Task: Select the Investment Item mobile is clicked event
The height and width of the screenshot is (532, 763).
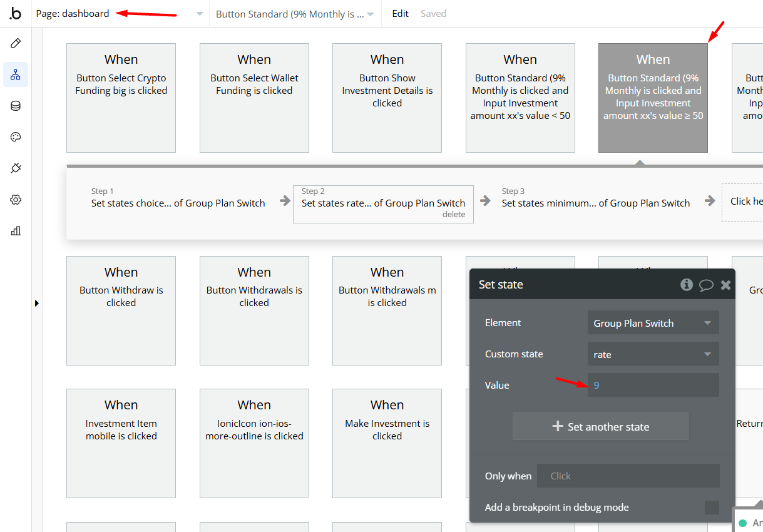Action: [x=121, y=443]
